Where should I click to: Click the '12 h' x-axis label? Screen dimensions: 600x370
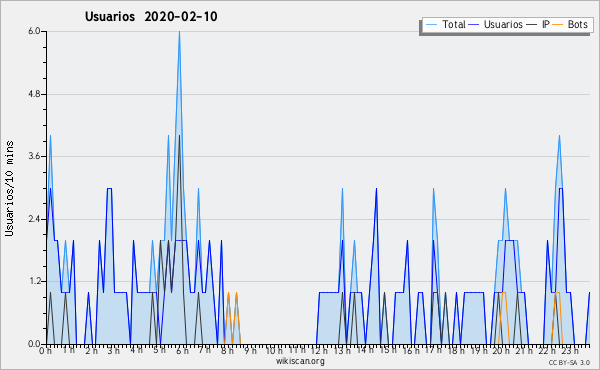click(319, 350)
